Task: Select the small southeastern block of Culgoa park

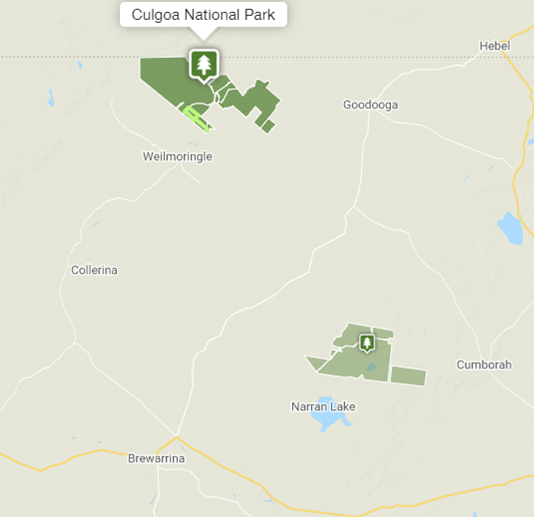Action: point(268,126)
